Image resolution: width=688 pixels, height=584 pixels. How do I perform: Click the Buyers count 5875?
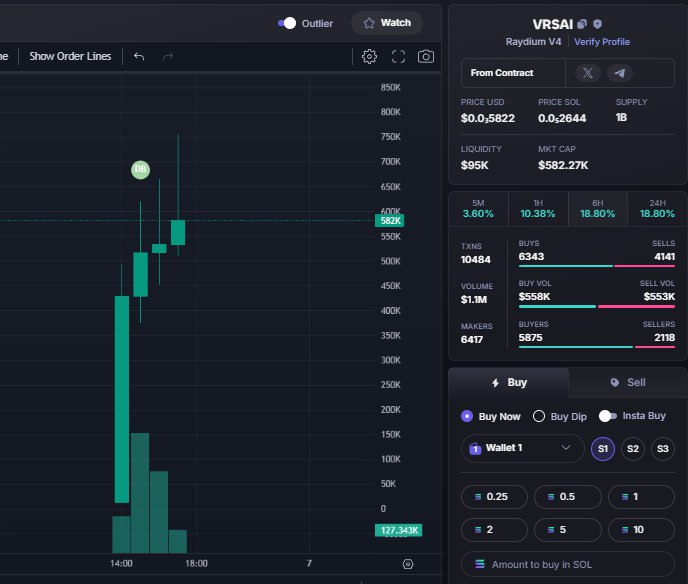point(530,338)
